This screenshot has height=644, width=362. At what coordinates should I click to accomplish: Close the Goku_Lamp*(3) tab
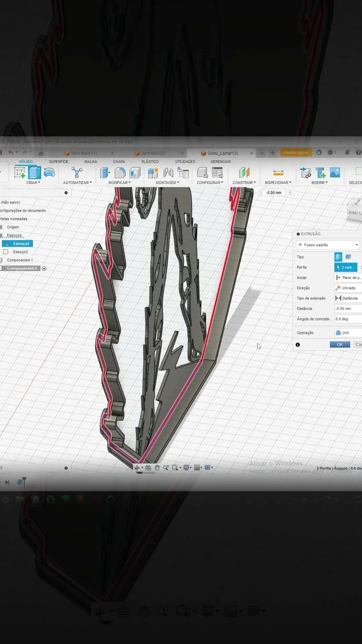[x=251, y=153]
